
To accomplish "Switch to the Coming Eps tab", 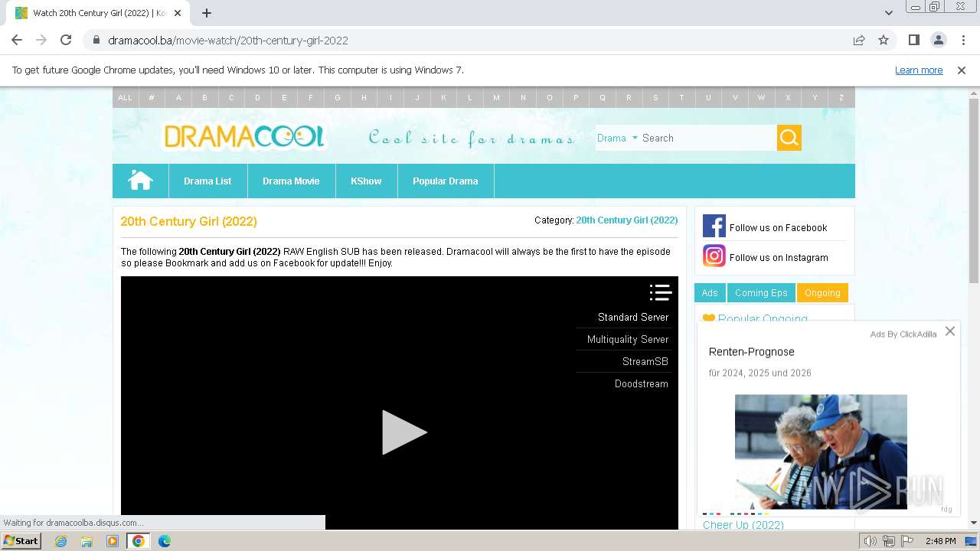I will pyautogui.click(x=761, y=293).
